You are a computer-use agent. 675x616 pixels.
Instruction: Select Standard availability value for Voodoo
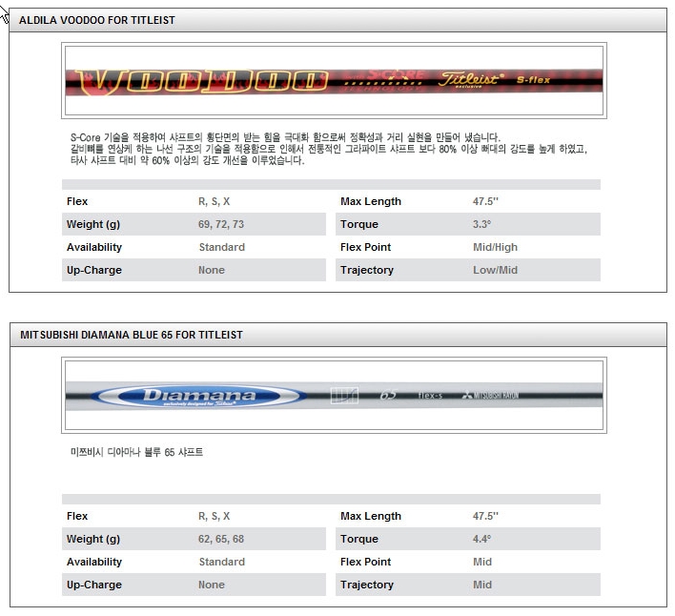[x=222, y=247]
